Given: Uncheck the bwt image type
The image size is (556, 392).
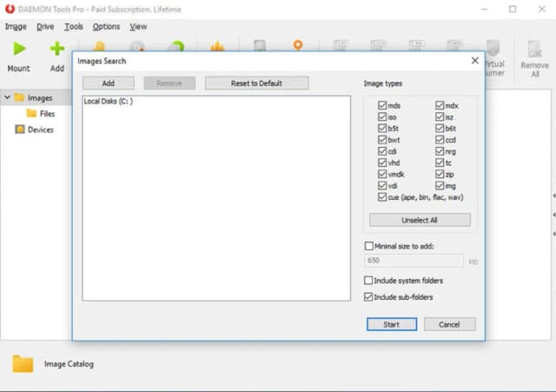Looking at the screenshot, I should 382,140.
